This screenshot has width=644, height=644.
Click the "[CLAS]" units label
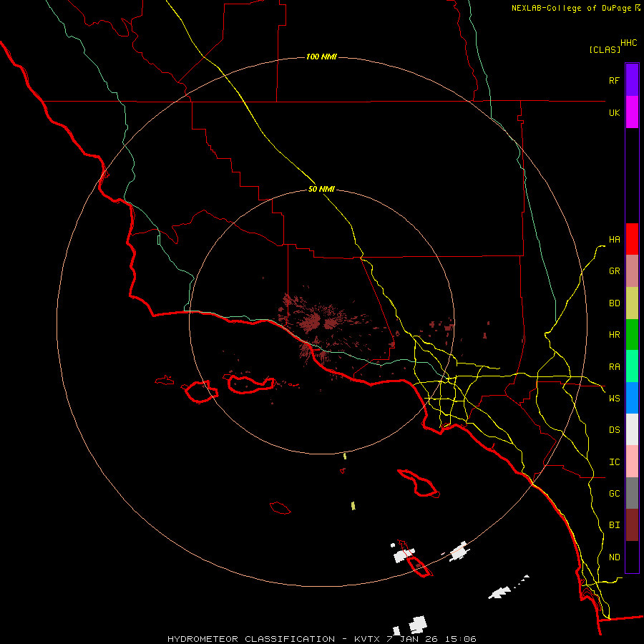(x=605, y=49)
